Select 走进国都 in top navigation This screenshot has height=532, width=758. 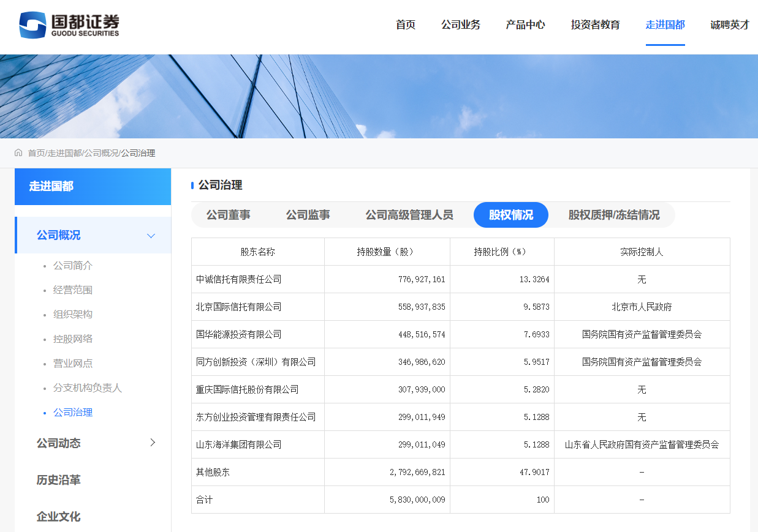pyautogui.click(x=665, y=25)
